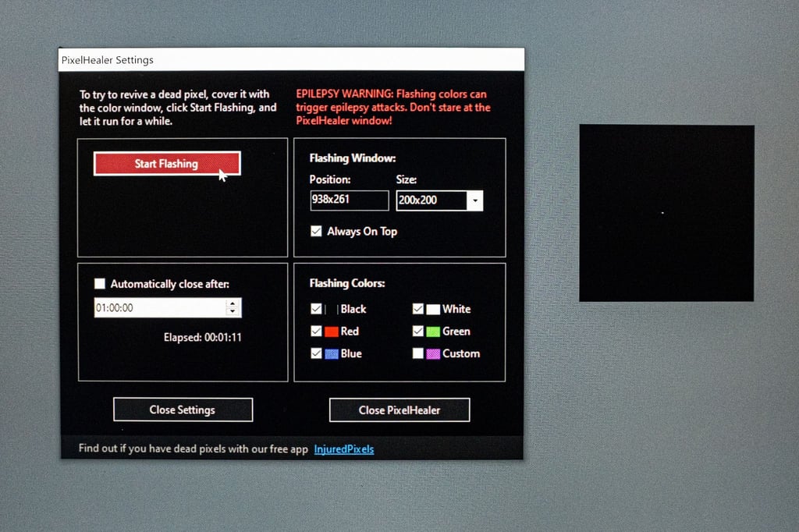
Task: Click the 'To try to revive a dead pixel' instructions
Action: pos(178,108)
